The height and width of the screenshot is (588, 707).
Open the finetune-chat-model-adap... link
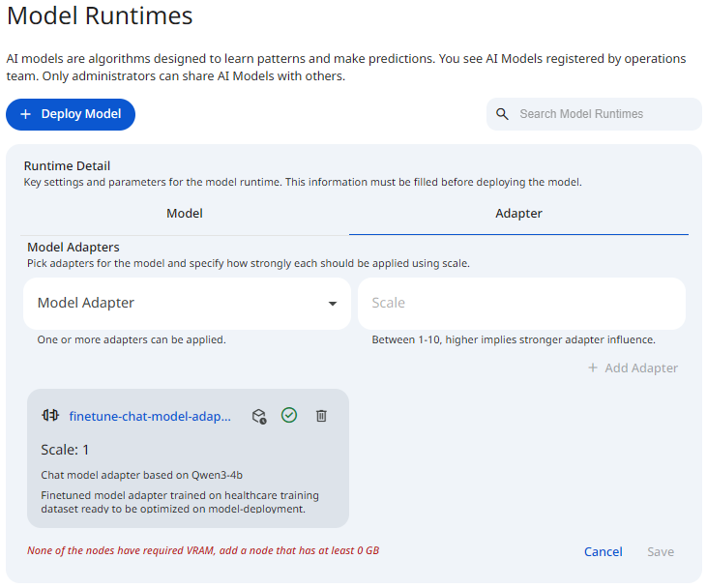[150, 416]
